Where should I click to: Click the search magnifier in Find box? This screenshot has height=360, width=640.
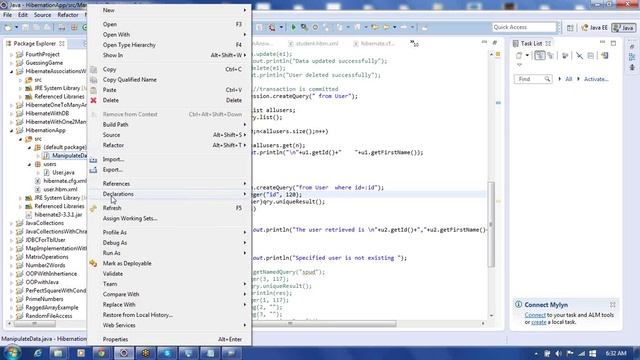[x=547, y=79]
